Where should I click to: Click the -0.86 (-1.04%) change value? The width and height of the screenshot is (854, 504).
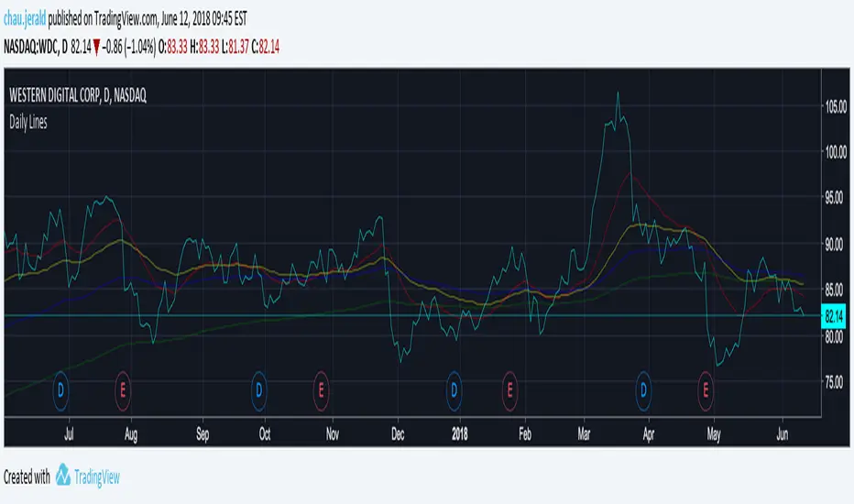(129, 48)
